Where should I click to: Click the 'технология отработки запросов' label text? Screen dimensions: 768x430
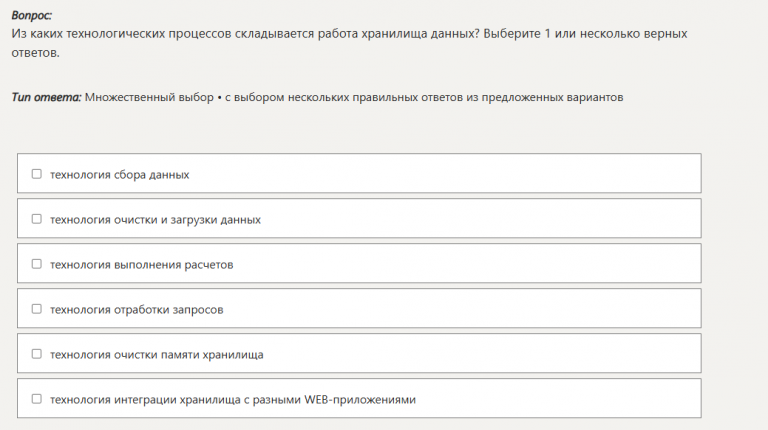coord(136,309)
